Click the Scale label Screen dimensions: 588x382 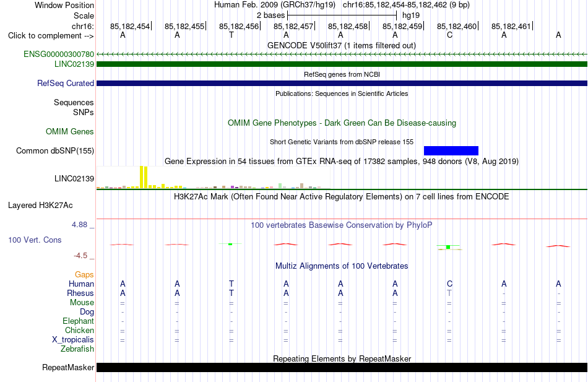point(84,15)
